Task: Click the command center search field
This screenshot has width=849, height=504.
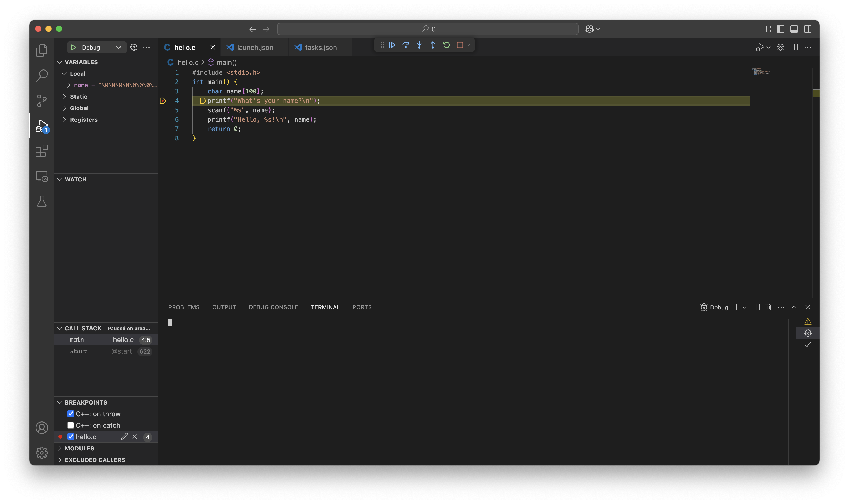Action: tap(428, 29)
